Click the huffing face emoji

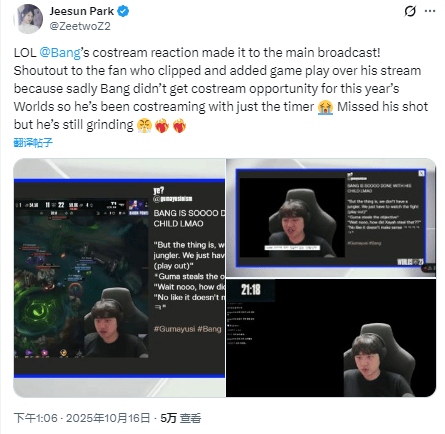click(x=144, y=125)
